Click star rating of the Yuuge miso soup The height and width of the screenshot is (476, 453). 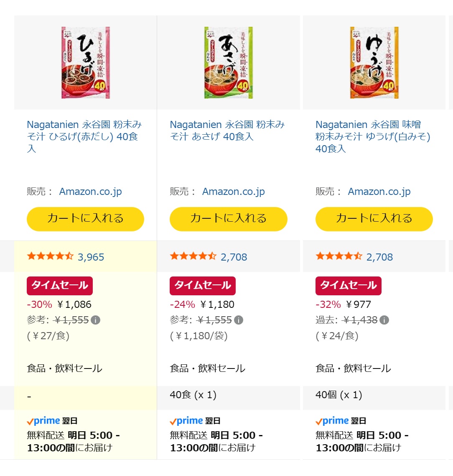pos(338,256)
